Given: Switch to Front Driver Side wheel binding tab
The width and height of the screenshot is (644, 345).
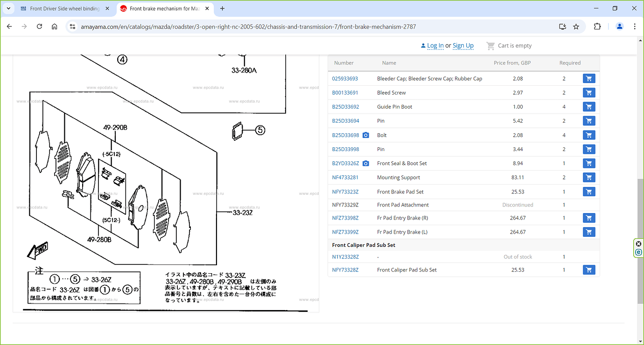Looking at the screenshot, I should 64,8.
